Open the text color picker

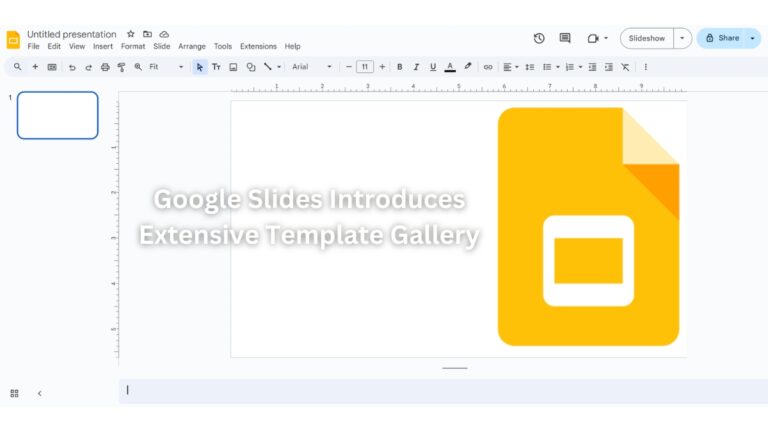[450, 67]
